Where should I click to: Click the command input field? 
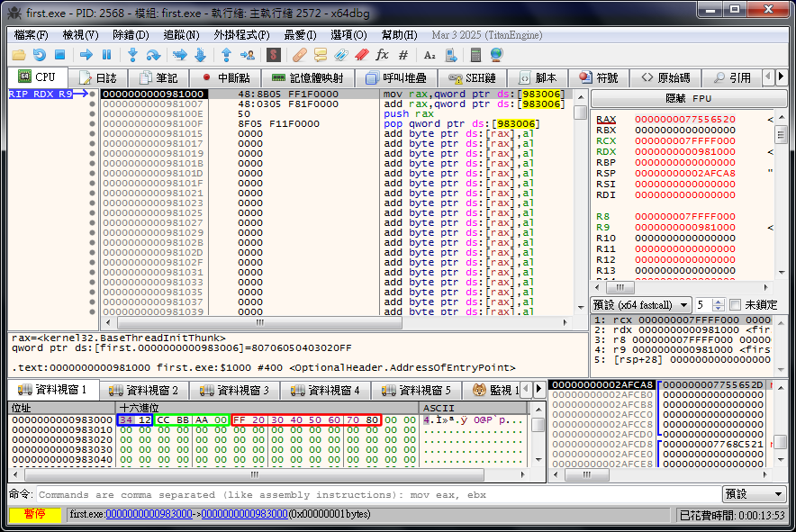point(378,494)
